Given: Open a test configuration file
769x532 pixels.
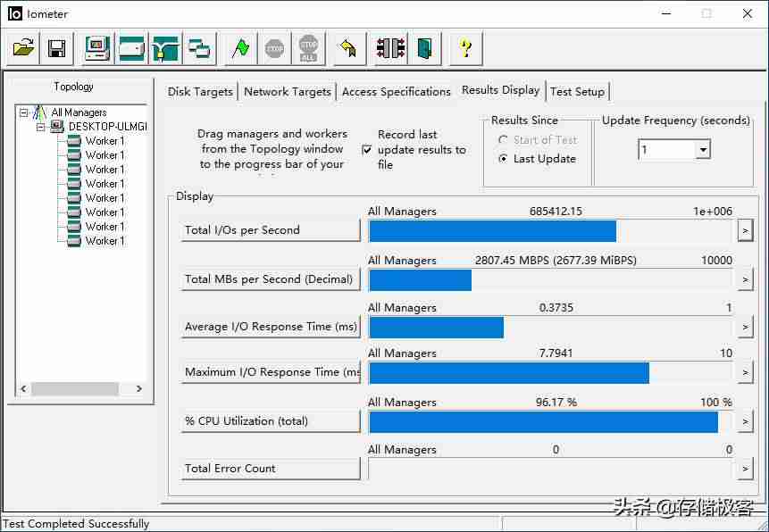Looking at the screenshot, I should pyautogui.click(x=23, y=48).
